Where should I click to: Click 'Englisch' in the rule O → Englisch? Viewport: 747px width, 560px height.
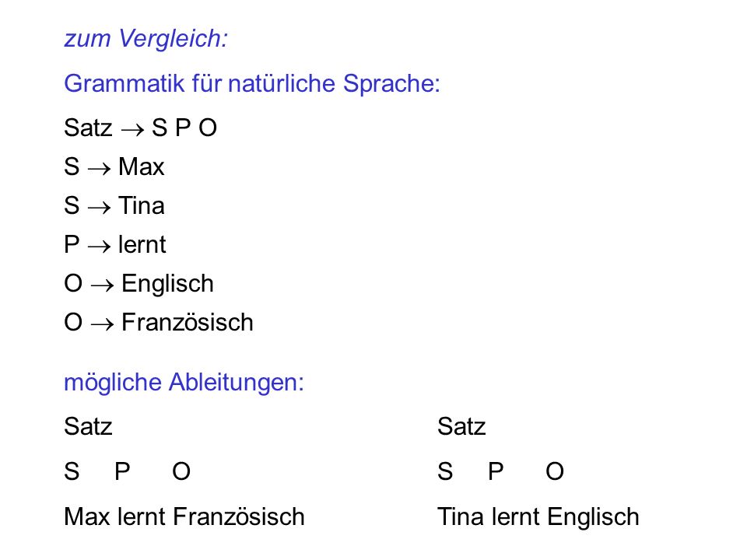(168, 285)
